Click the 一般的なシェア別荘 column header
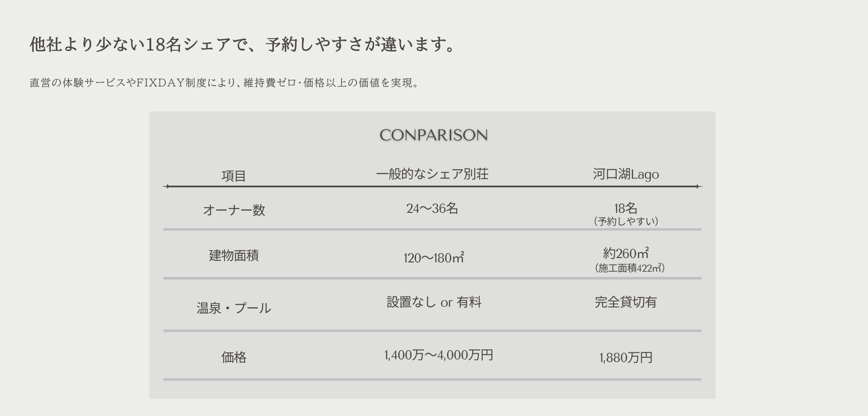The height and width of the screenshot is (416, 868). [x=432, y=174]
